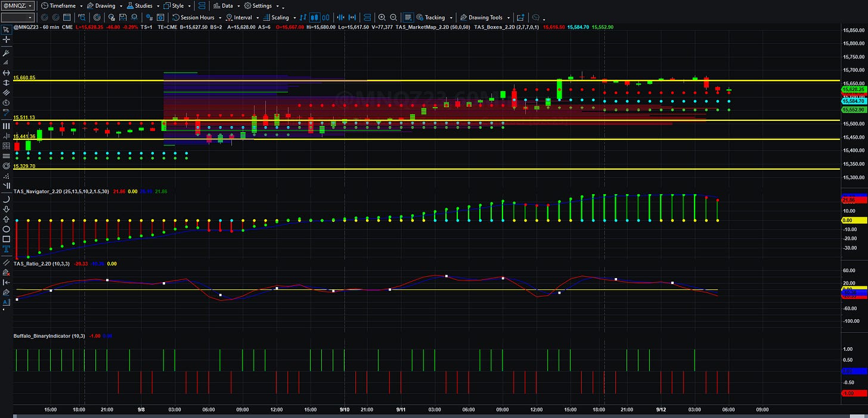Expand the Scaling dropdown
Screen dimensions: 868x418
tap(279, 17)
